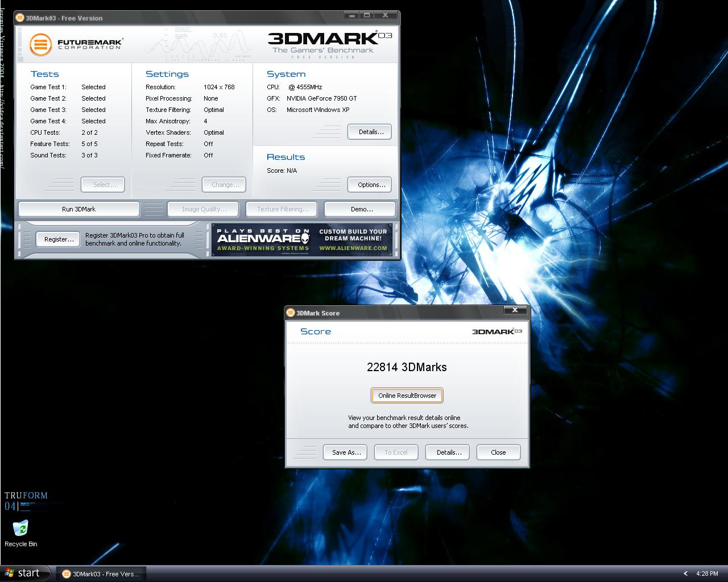Click the 3DMark03 logo in score dialog

(497, 331)
